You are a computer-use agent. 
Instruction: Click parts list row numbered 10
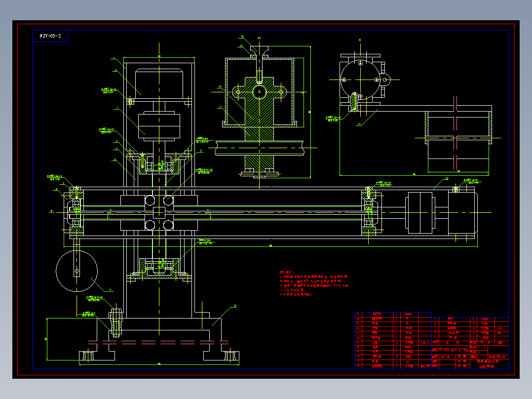(393, 347)
